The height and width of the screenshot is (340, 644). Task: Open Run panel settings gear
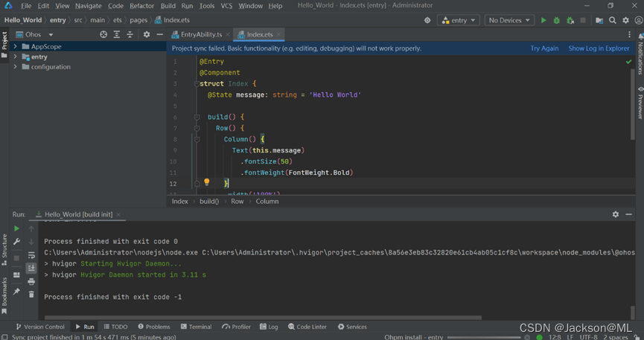[615, 214]
